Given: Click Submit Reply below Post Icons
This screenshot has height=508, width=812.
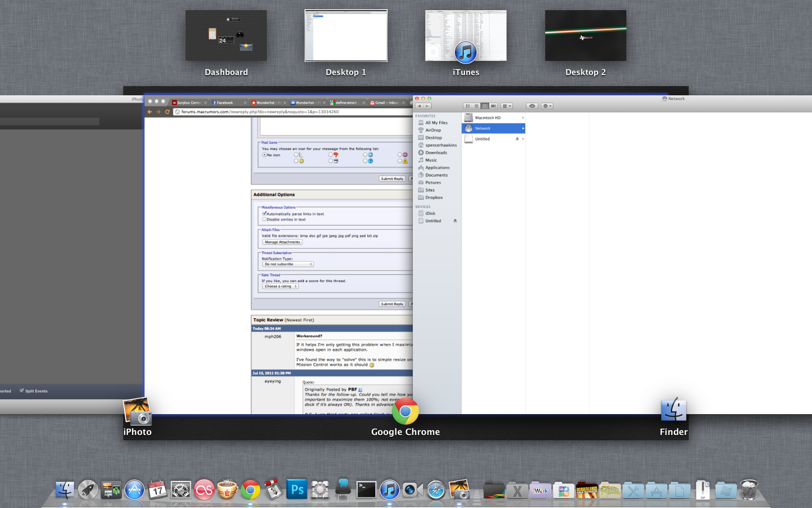Looking at the screenshot, I should [x=392, y=179].
